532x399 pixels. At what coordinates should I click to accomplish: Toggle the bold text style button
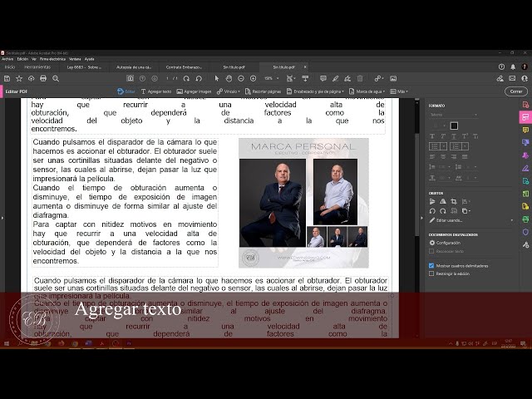click(432, 136)
